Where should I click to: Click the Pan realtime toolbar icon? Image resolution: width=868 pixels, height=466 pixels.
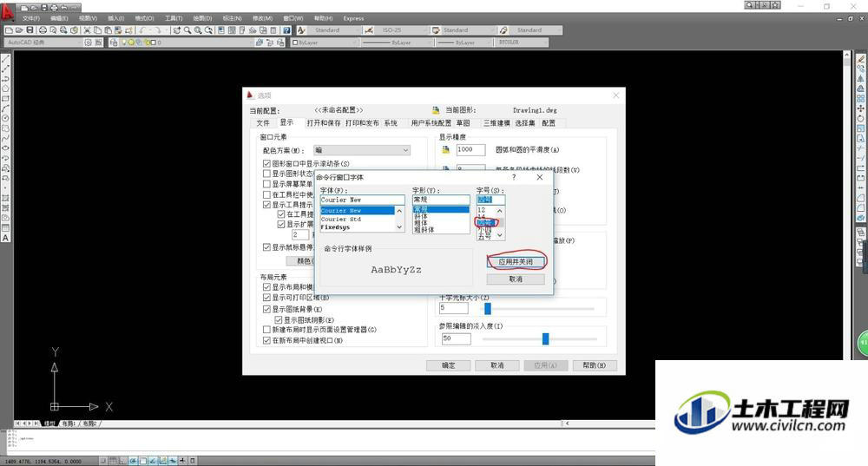coord(177,30)
